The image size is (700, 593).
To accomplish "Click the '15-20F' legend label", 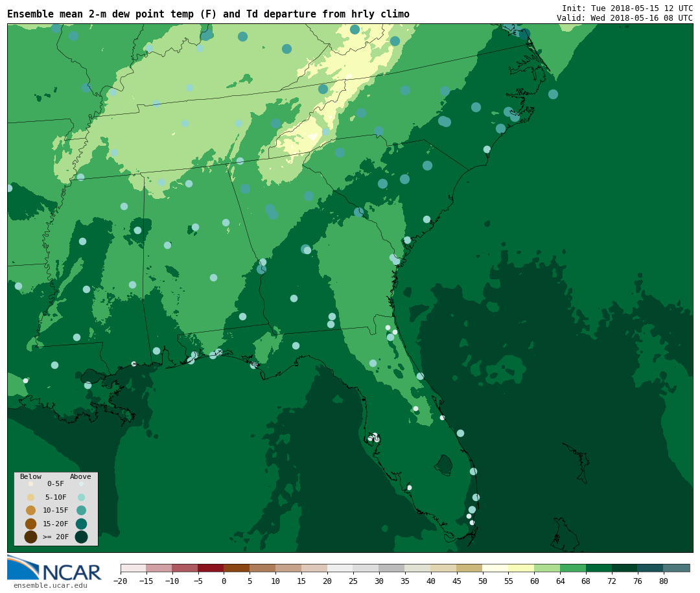I will point(56,524).
